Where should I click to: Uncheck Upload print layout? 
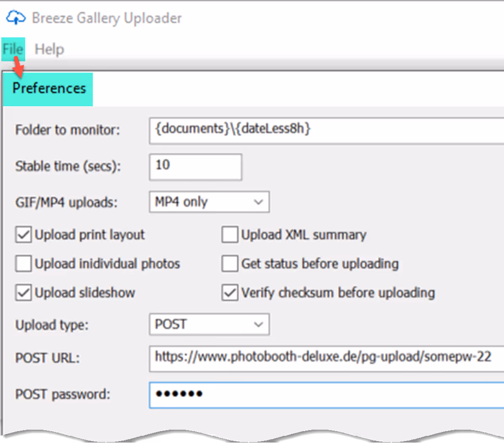coord(24,235)
